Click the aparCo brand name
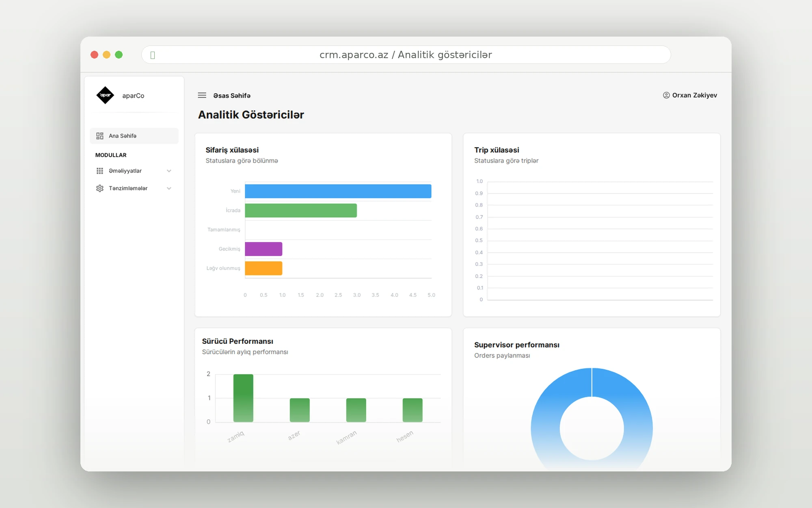 (133, 96)
